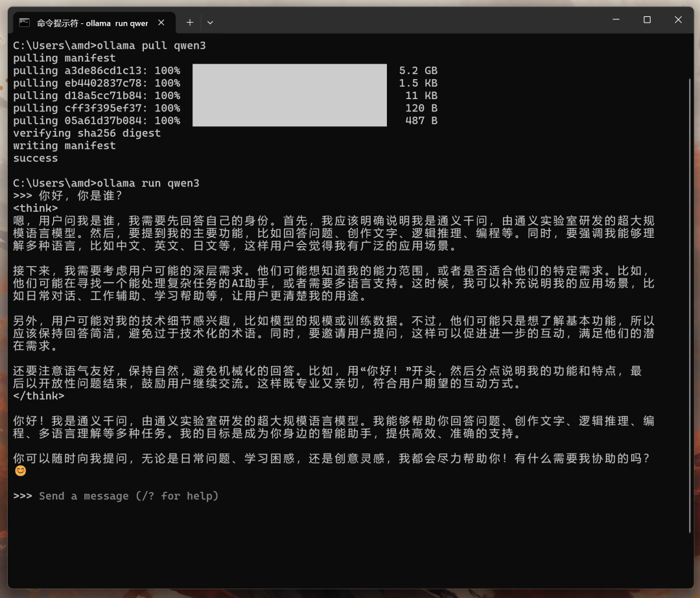The image size is (700, 598).
Task: Click the 'verifying sha256 digest' line
Action: 87,133
